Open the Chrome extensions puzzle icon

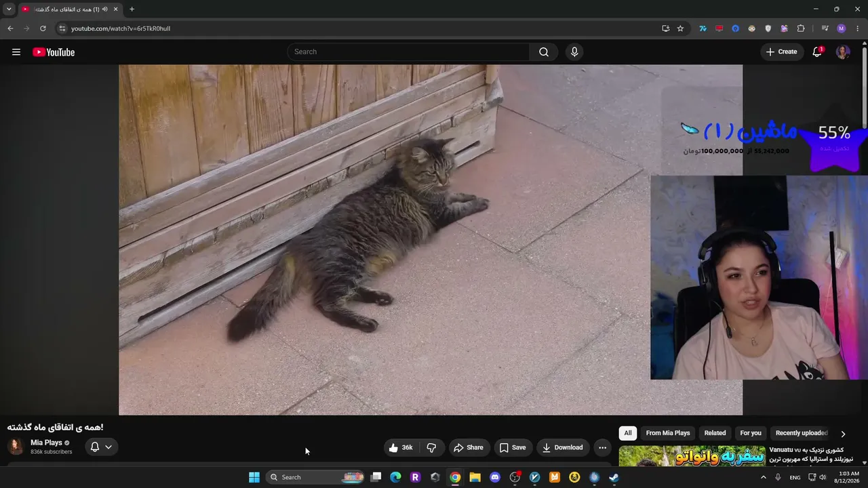(801, 28)
